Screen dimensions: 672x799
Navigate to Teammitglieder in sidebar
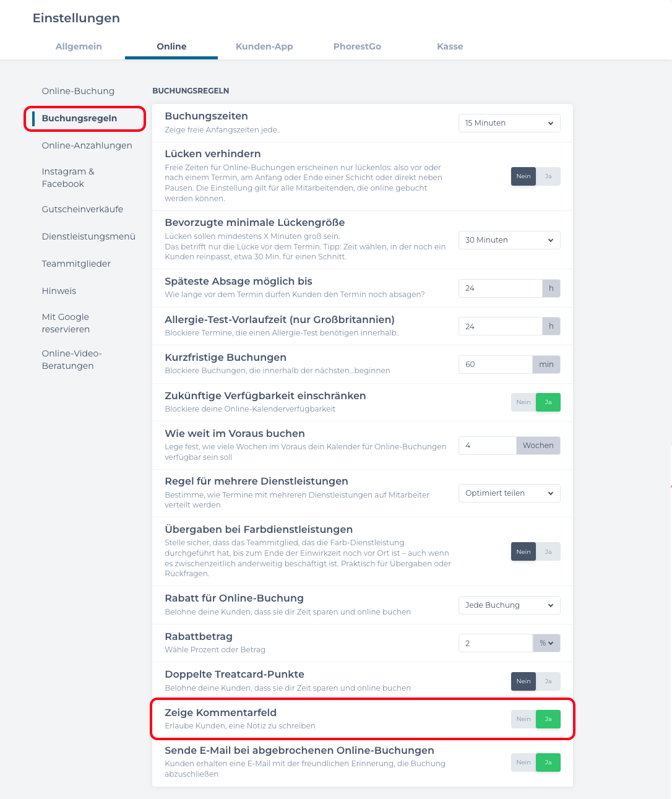(76, 264)
